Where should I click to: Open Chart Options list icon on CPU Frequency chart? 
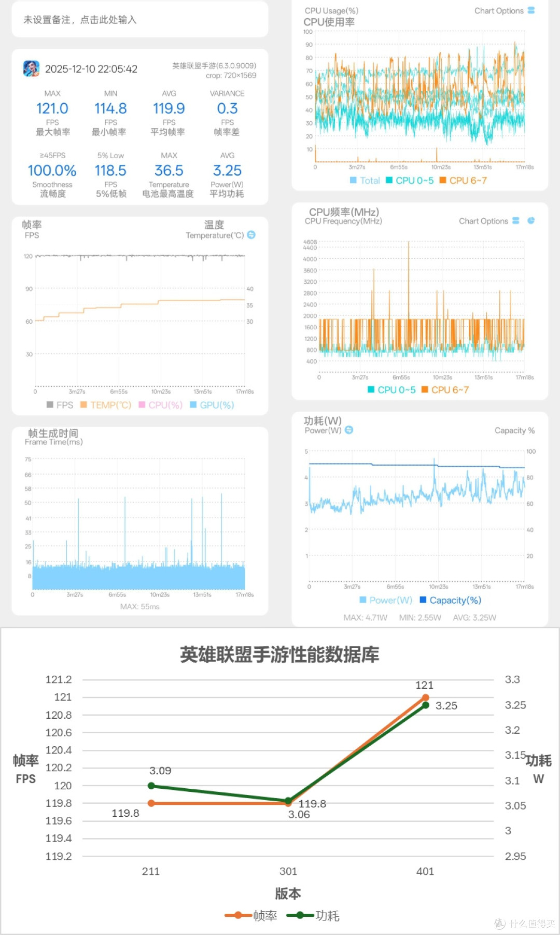(516, 221)
